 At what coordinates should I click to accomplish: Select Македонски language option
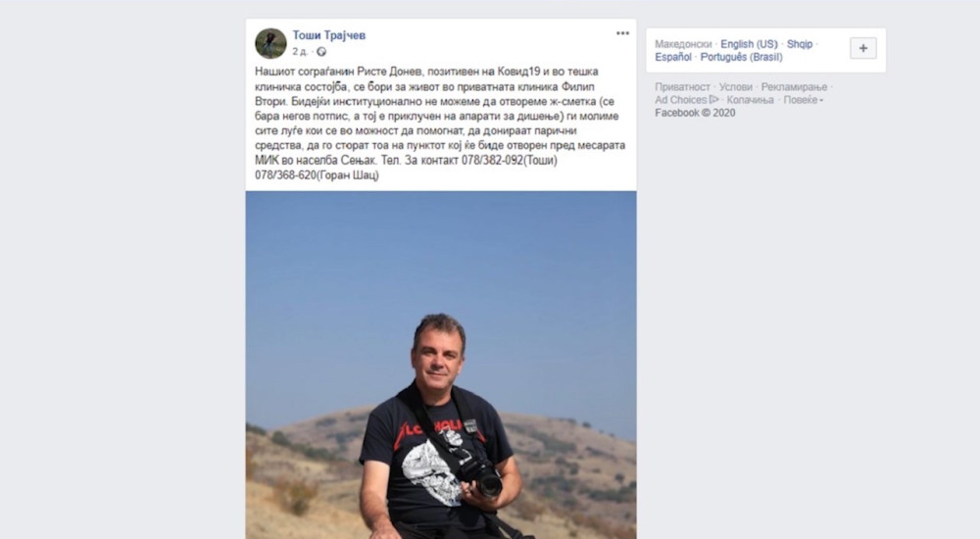[x=683, y=44]
